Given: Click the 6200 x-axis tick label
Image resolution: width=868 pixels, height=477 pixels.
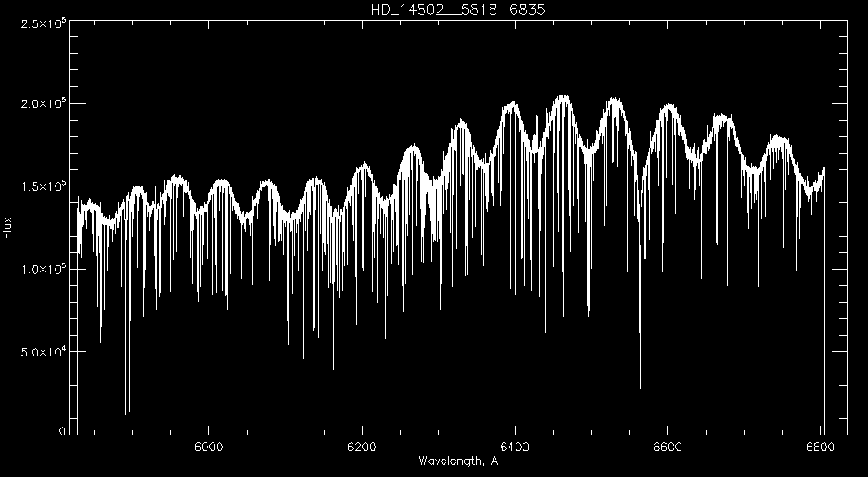Looking at the screenshot, I should [x=362, y=447].
